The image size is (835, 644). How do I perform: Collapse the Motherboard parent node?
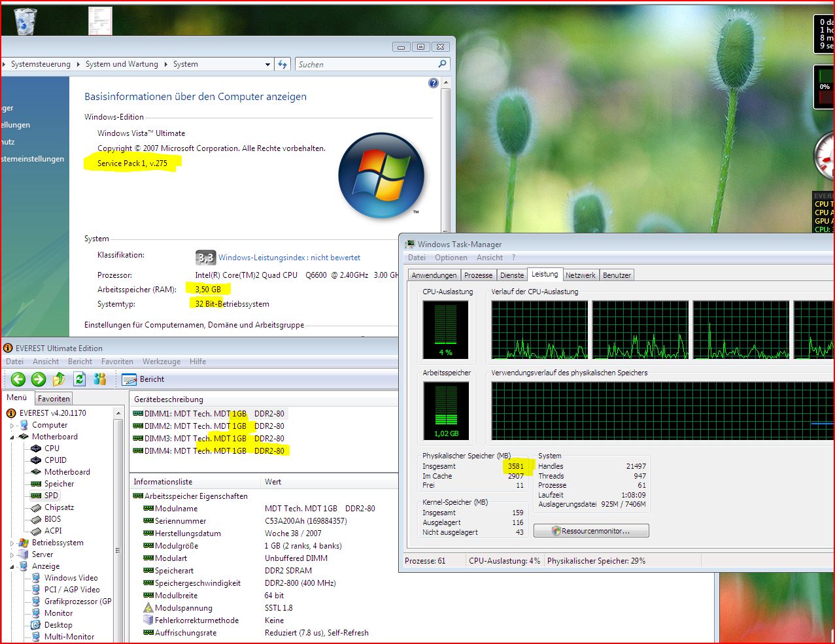tap(12, 437)
